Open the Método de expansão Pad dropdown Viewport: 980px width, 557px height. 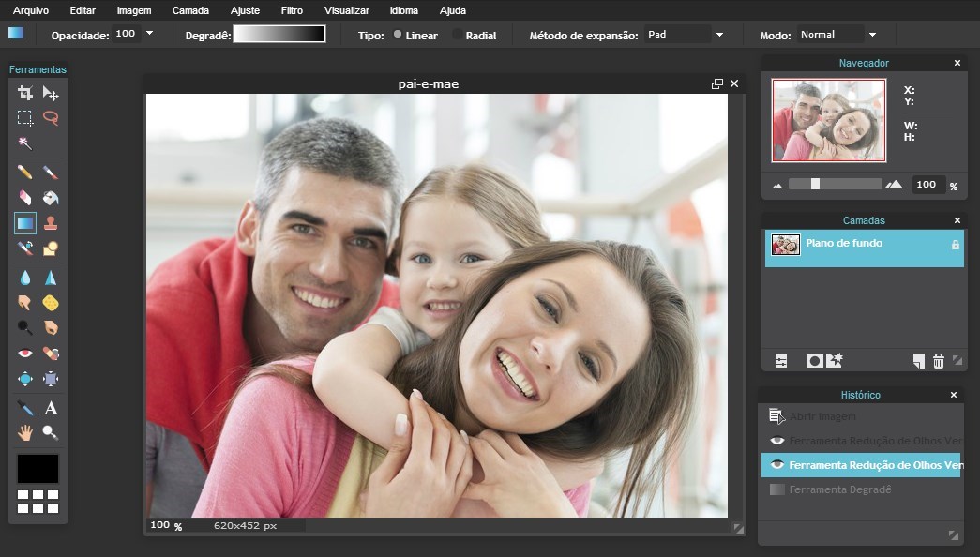point(719,35)
